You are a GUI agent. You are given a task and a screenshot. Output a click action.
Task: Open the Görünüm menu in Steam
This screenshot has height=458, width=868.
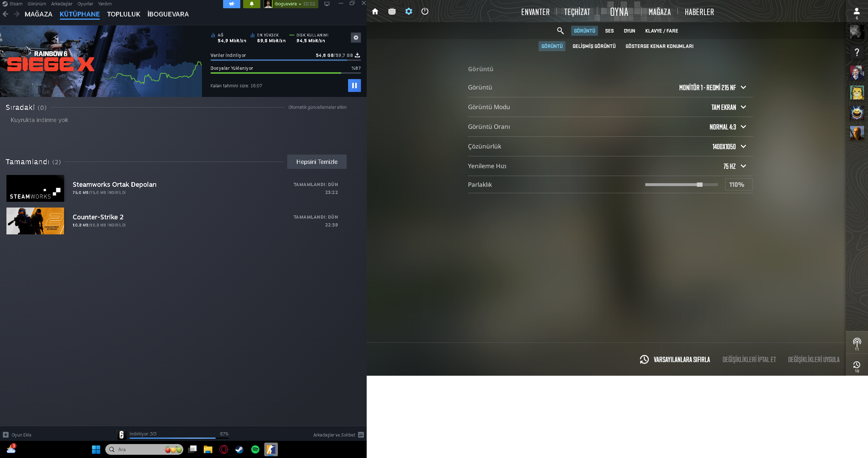(37, 4)
